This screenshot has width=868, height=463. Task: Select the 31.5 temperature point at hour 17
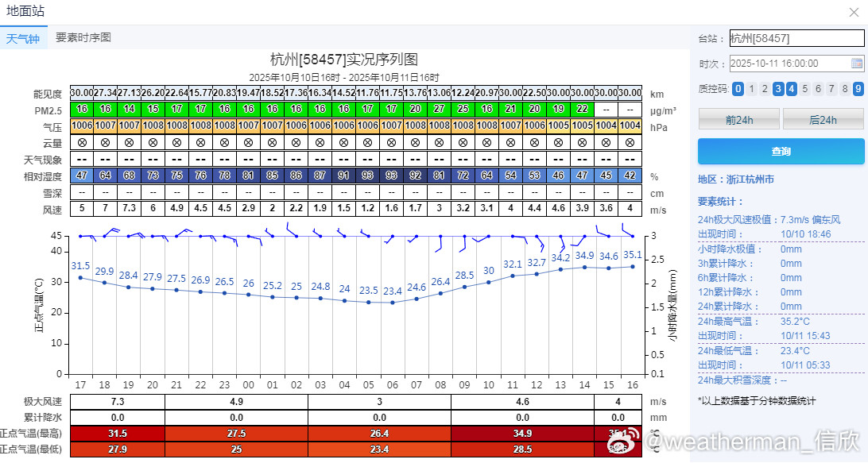point(80,278)
